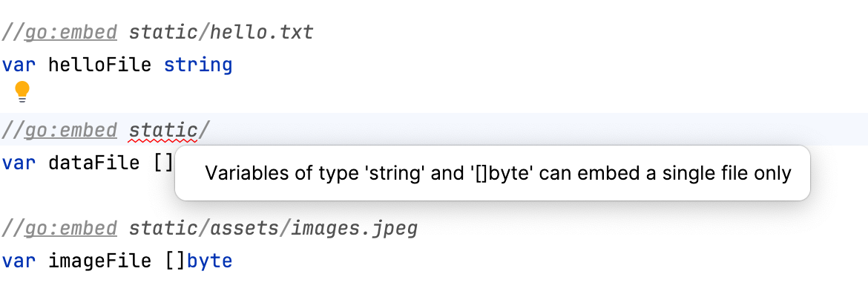Click the 'var' keyword before dataFile
This screenshot has height=300, width=868.
(x=19, y=162)
